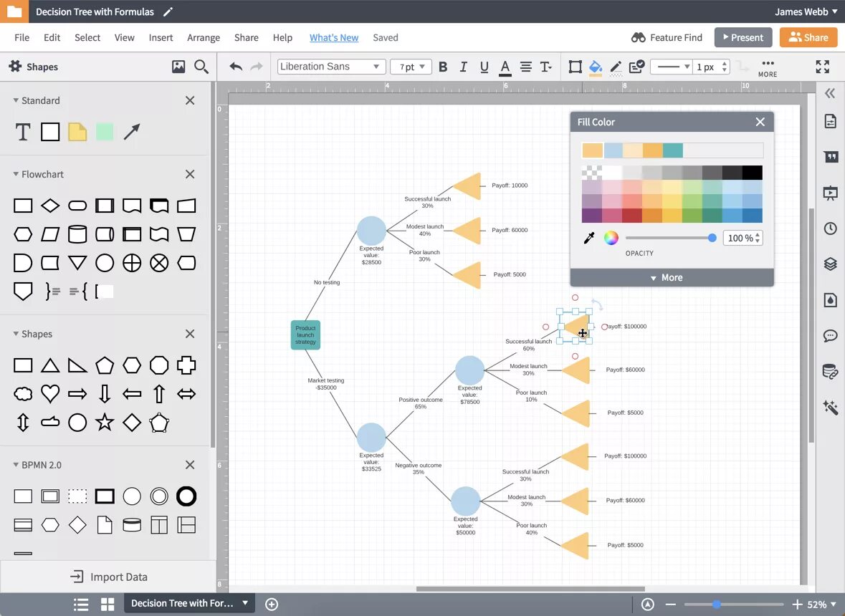Open the magic wand actions icon
The width and height of the screenshot is (845, 616).
point(831,407)
